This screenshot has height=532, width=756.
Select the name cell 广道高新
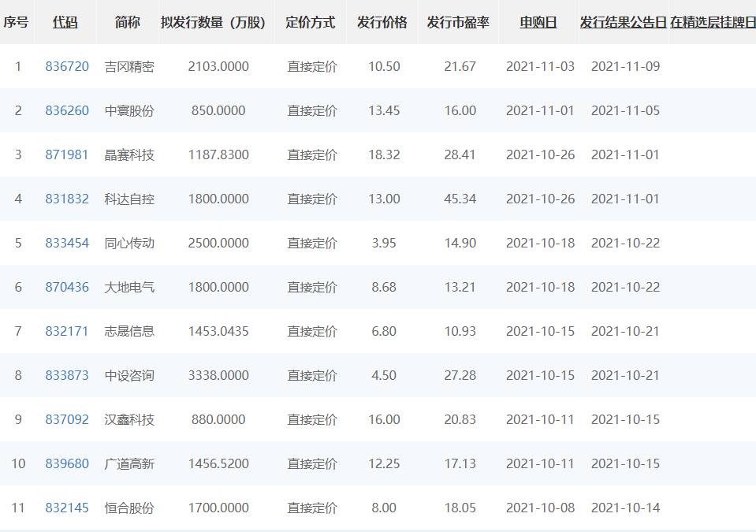tap(129, 463)
